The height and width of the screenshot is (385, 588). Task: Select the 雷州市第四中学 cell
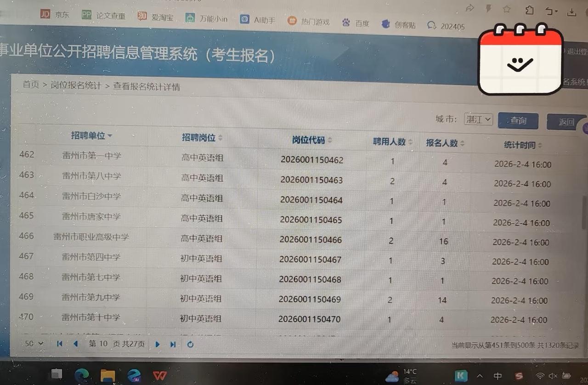click(x=91, y=257)
